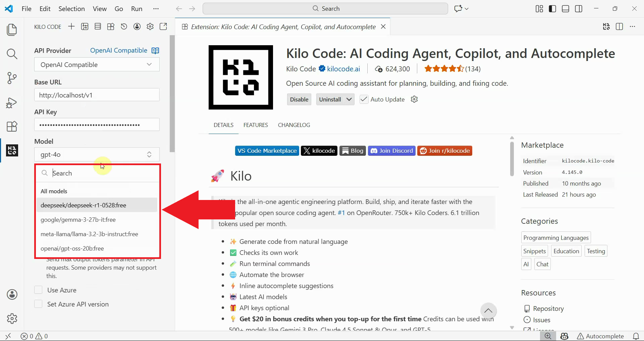Click the five-star rating display
The height and width of the screenshot is (341, 644).
(444, 69)
